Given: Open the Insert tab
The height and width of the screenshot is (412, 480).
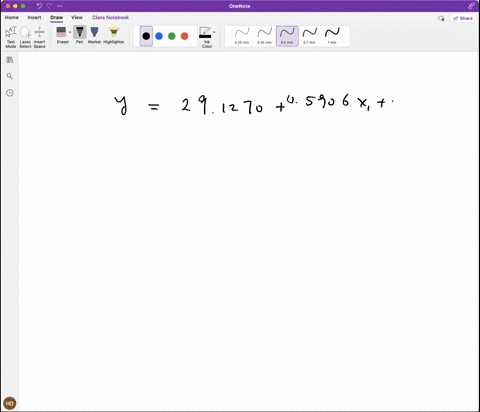Looking at the screenshot, I should (34, 17).
